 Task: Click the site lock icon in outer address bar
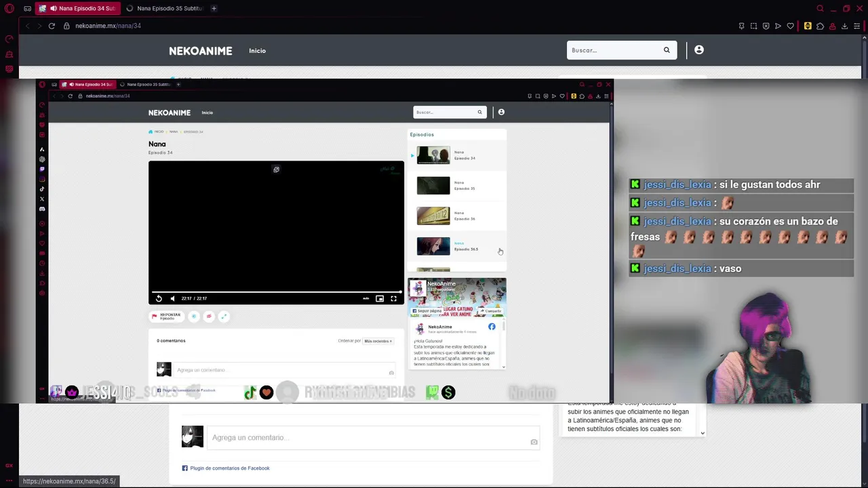coord(66,26)
